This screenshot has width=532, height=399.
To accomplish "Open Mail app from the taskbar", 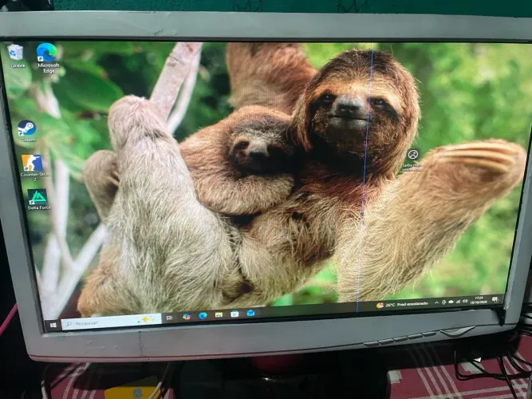I will point(250,313).
